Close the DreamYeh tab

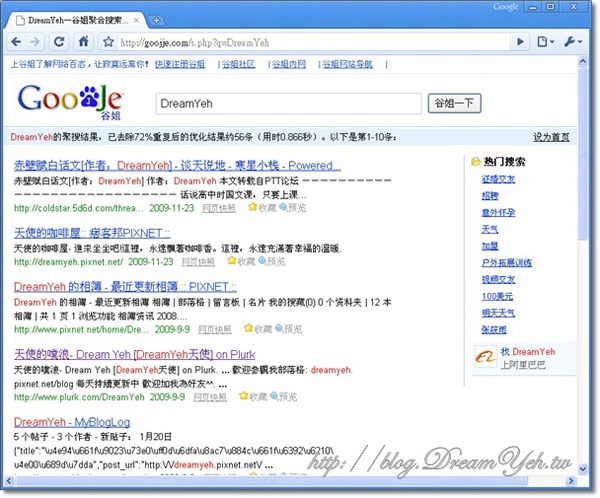[x=136, y=21]
